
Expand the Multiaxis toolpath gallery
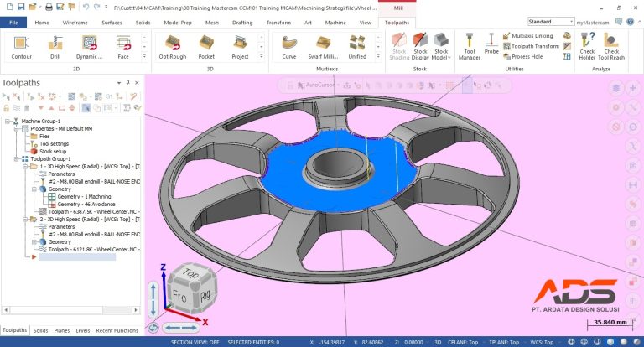pyautogui.click(x=379, y=56)
